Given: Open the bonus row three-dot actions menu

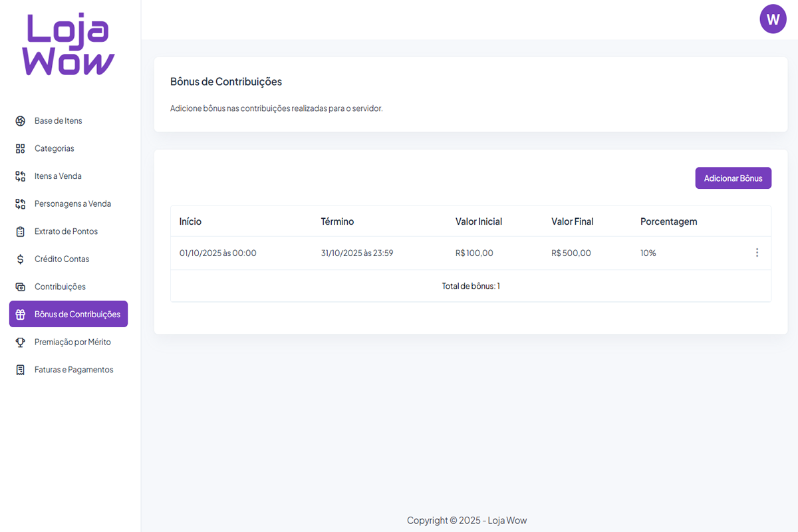Looking at the screenshot, I should tap(757, 253).
